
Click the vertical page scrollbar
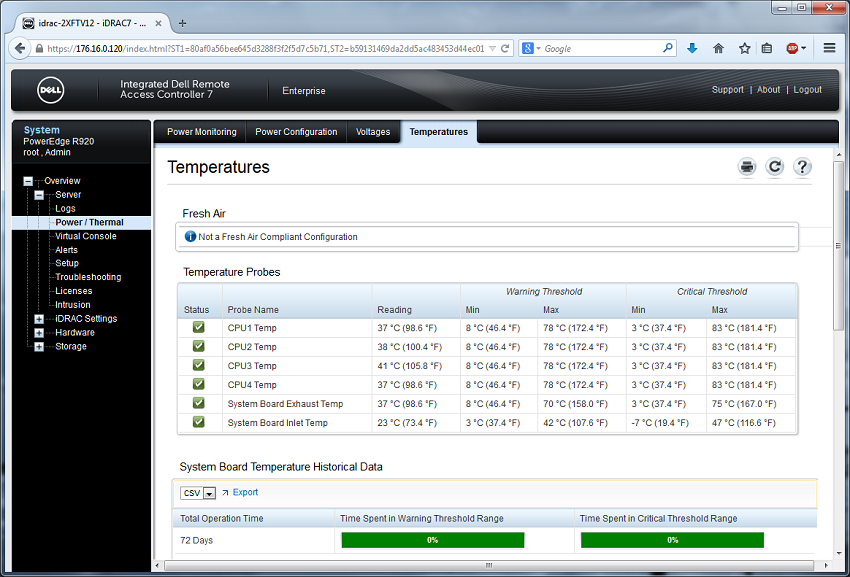838,244
